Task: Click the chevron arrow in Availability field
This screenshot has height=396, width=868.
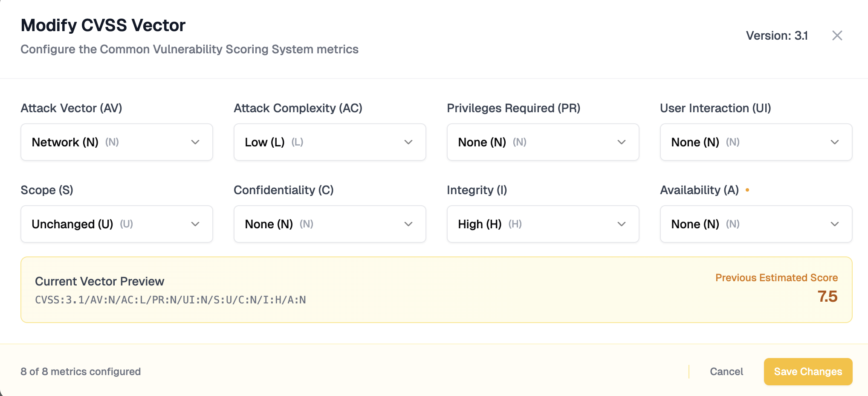Action: point(835,224)
